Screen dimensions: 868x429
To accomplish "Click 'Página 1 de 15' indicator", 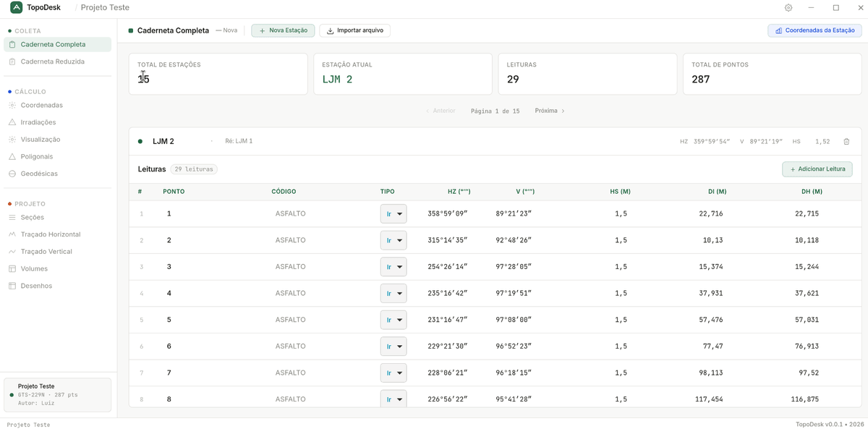I will tap(495, 111).
